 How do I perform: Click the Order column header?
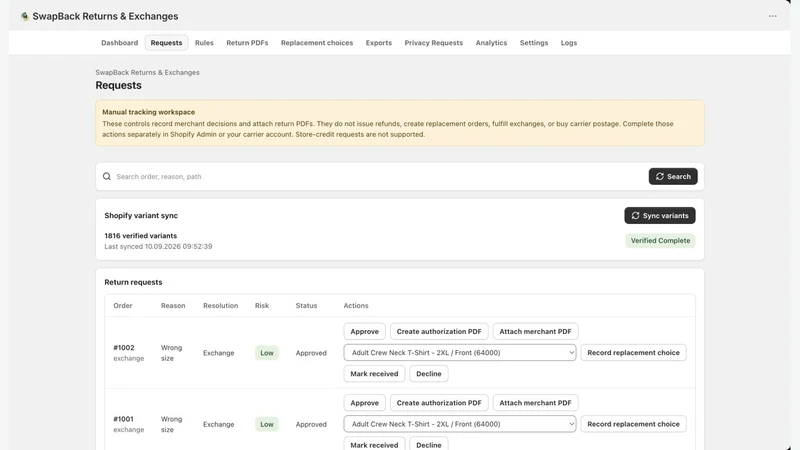pyautogui.click(x=123, y=306)
